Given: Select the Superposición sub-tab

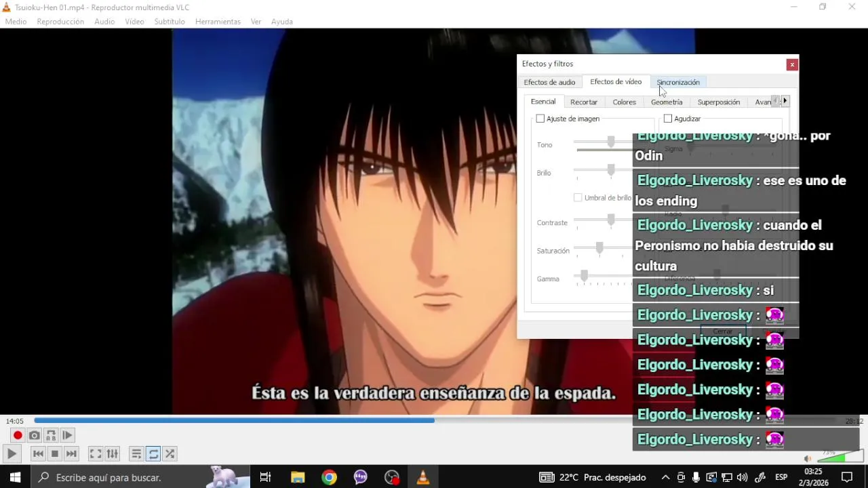Looking at the screenshot, I should [x=719, y=102].
